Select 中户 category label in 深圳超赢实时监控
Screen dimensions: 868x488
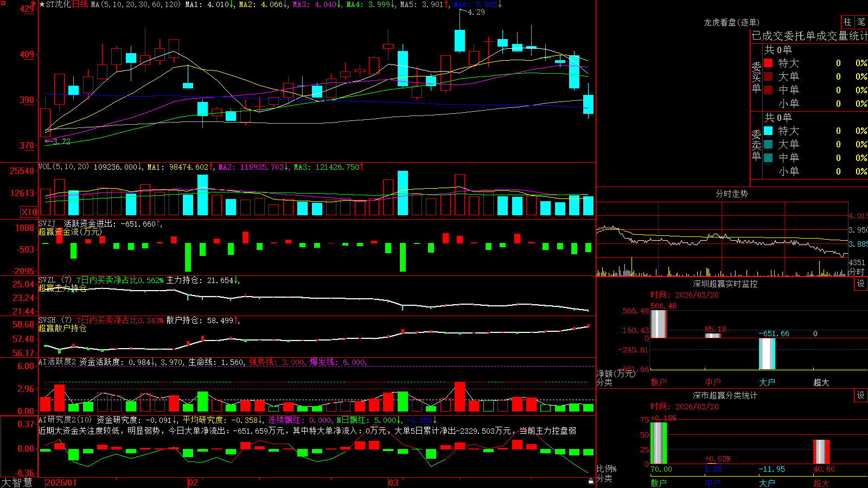tap(713, 382)
